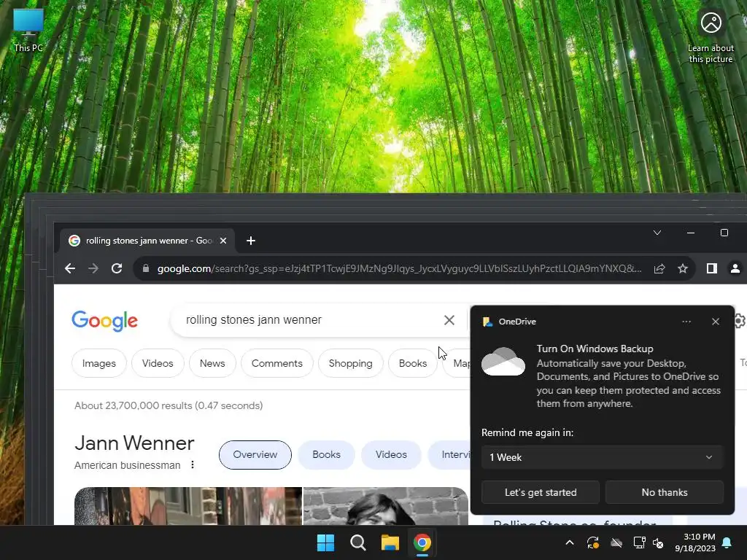Filter results by Videos chip

158,363
